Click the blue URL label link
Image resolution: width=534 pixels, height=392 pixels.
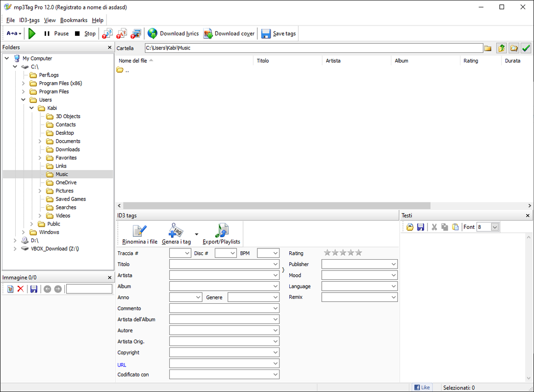(x=122, y=365)
